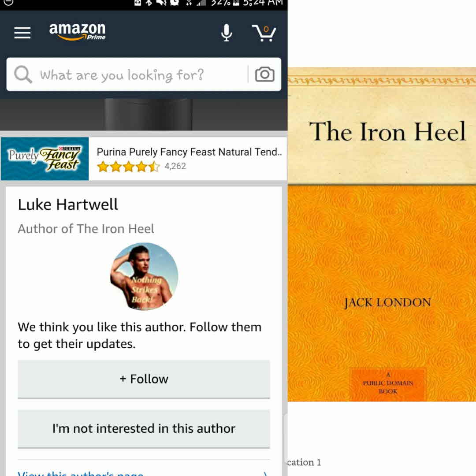The image size is (476, 476).
Task: Open View this author's page link
Action: point(81,473)
